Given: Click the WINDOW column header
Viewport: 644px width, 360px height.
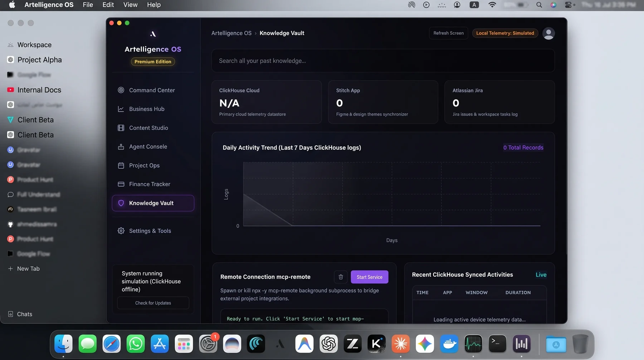Looking at the screenshot, I should (477, 293).
